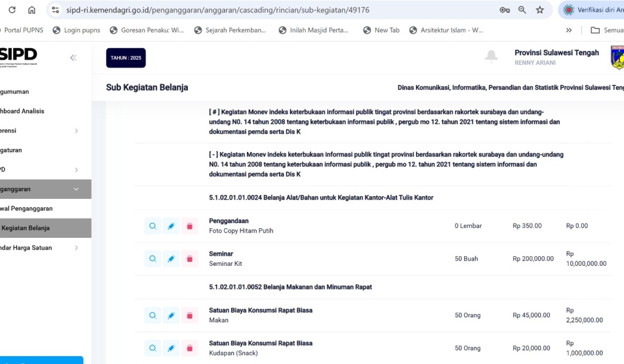Show more bookmarks with the overflow chevron
The height and width of the screenshot is (364, 624).
tap(569, 30)
